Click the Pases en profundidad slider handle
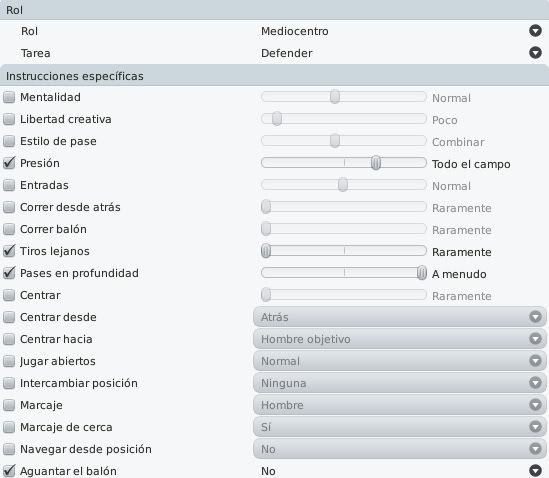549x478 pixels. (x=422, y=273)
